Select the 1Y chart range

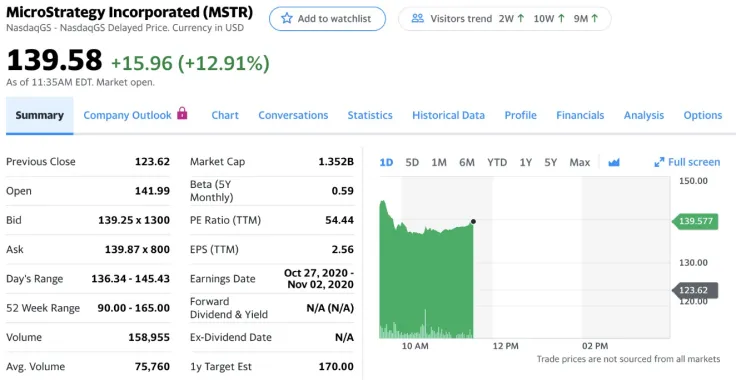[526, 162]
